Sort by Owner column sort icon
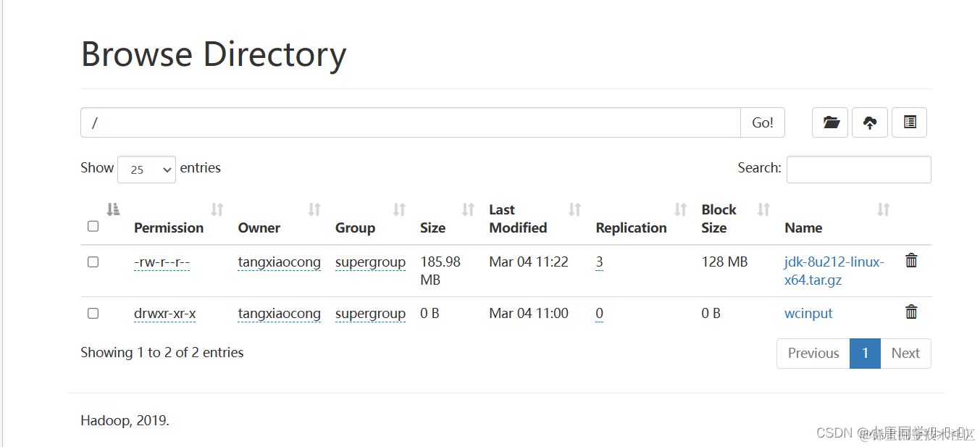This screenshot has width=980, height=447. (x=314, y=210)
